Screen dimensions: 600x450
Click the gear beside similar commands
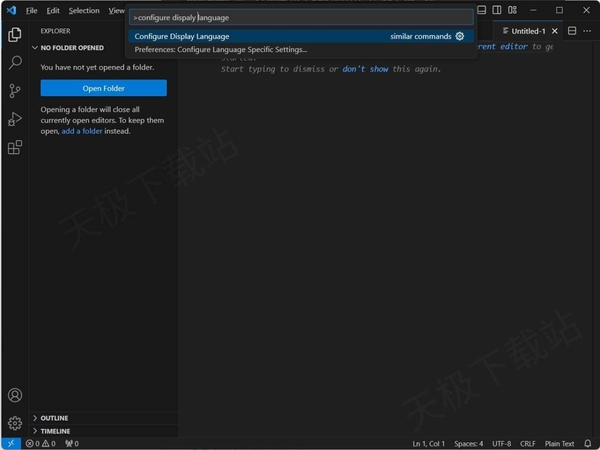click(x=460, y=36)
